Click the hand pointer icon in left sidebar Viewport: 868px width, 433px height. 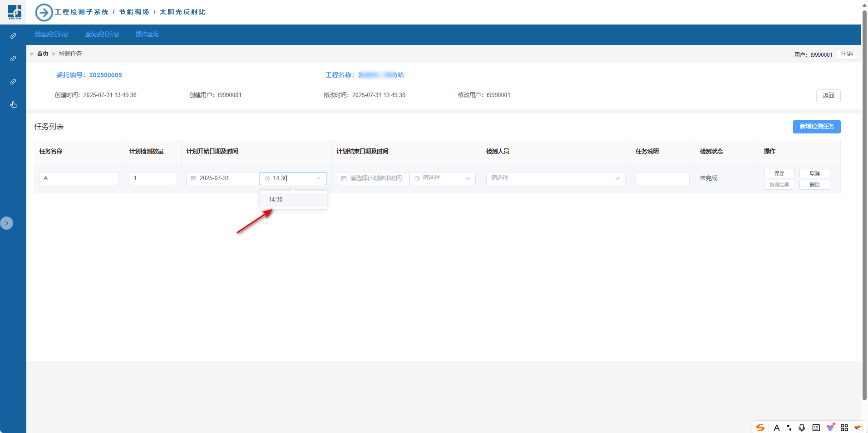(13, 105)
